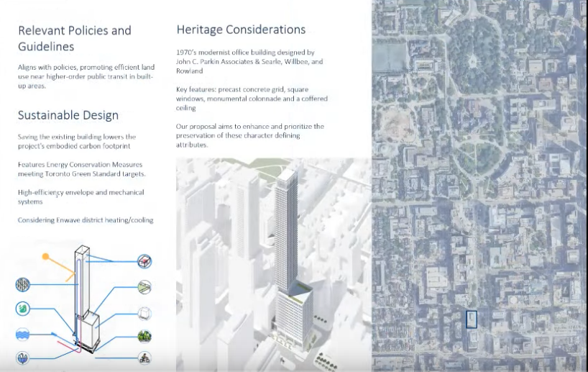Click the white building envelope cube icon
The height and width of the screenshot is (372, 588).
click(x=144, y=312)
